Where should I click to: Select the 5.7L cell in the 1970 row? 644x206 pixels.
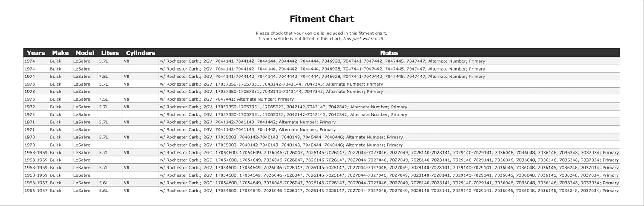(x=104, y=138)
